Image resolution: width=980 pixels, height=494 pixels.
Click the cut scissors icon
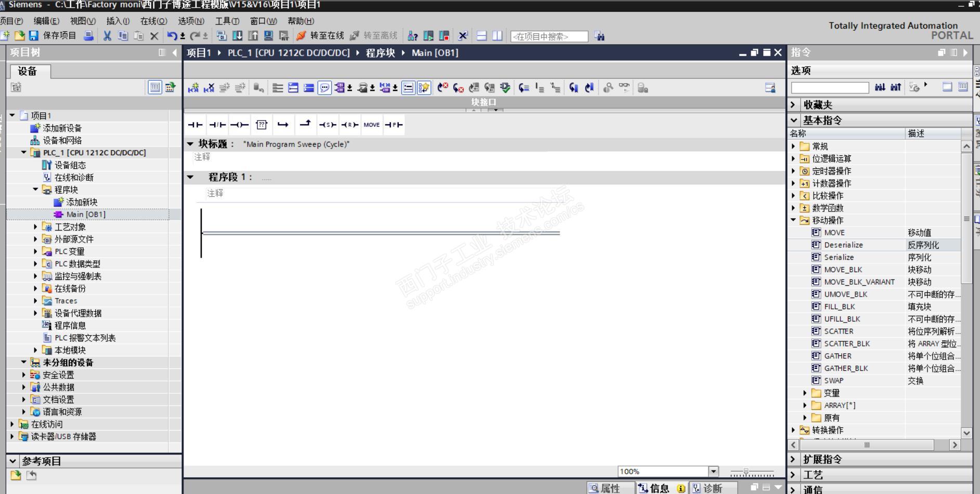point(107,36)
